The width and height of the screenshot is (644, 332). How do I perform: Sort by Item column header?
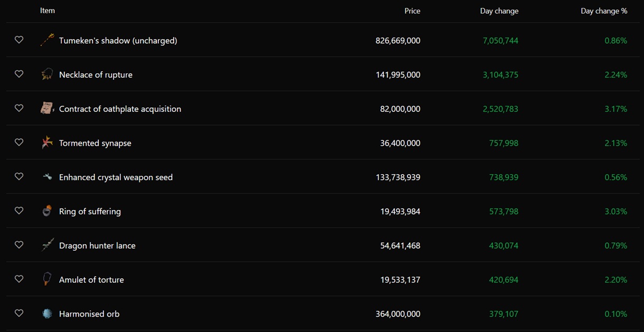[48, 11]
